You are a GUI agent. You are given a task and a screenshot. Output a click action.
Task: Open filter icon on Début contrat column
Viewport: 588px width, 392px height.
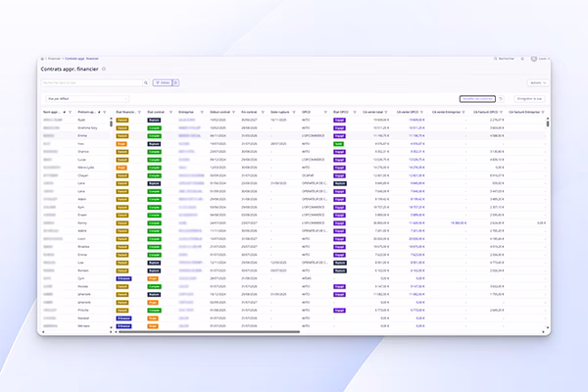pyautogui.click(x=233, y=112)
